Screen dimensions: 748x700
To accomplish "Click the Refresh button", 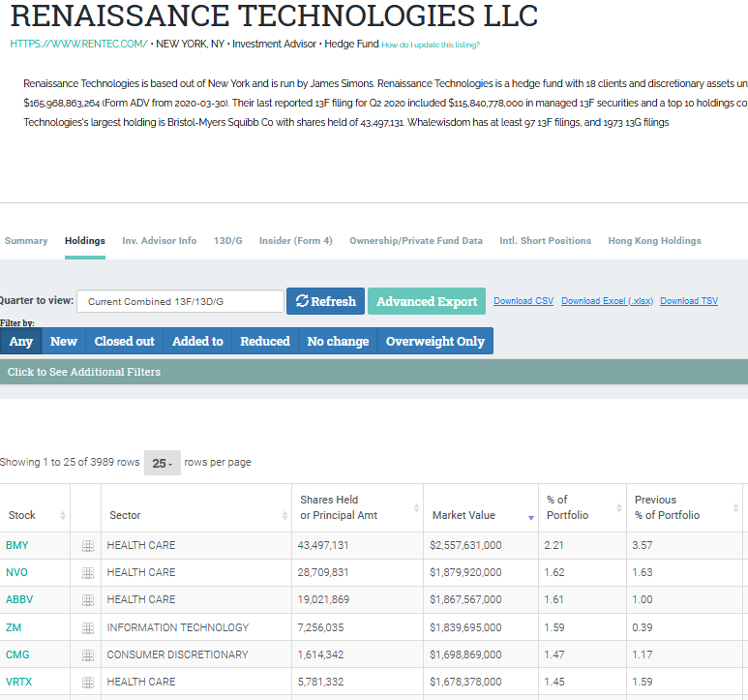I will click(326, 301).
